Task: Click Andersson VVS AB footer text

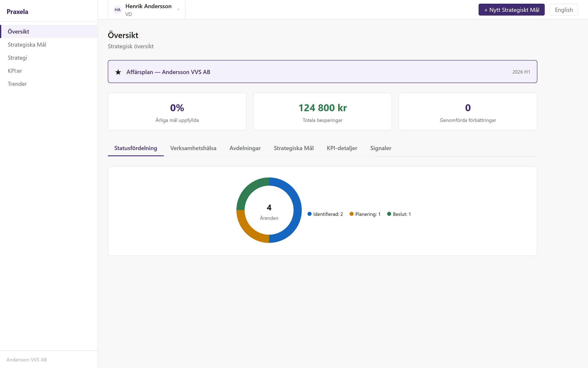Action: point(27,360)
